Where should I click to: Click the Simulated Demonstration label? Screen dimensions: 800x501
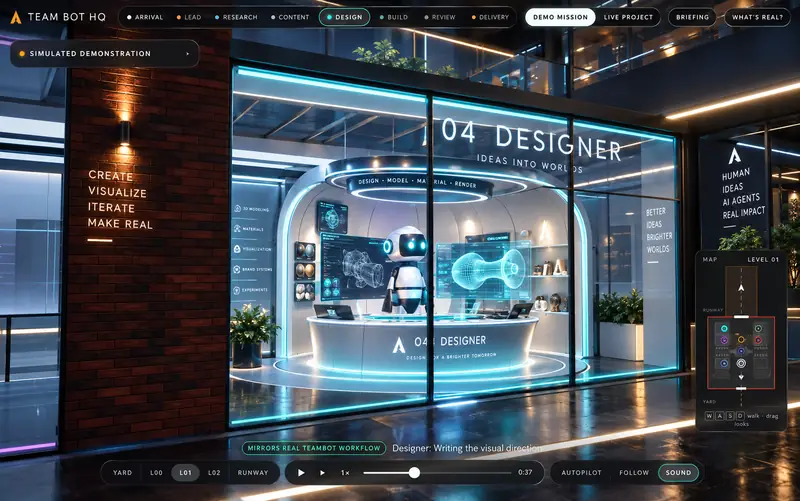90,54
